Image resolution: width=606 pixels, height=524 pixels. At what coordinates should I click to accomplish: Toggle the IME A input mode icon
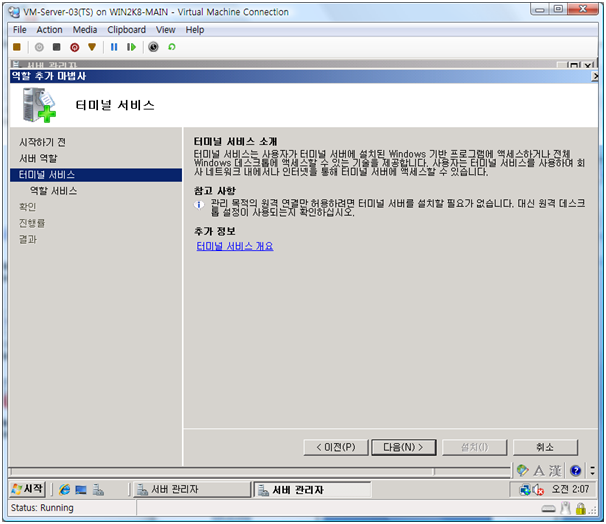coord(539,471)
